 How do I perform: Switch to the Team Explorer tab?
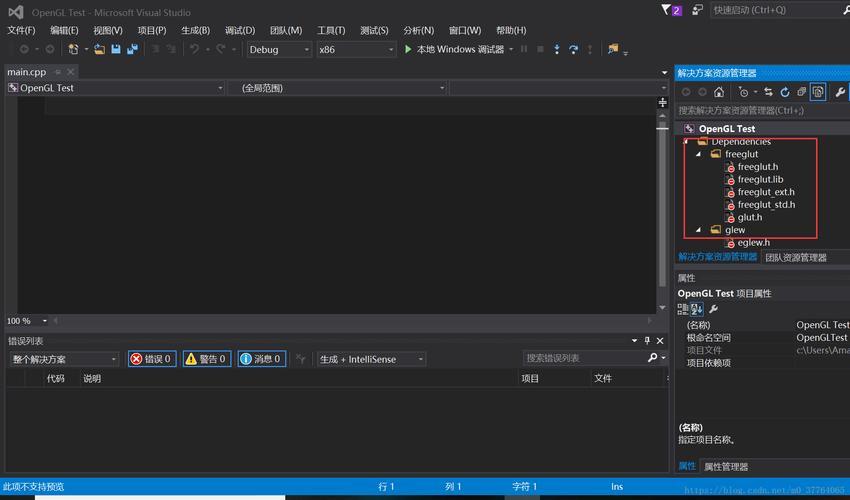point(796,258)
